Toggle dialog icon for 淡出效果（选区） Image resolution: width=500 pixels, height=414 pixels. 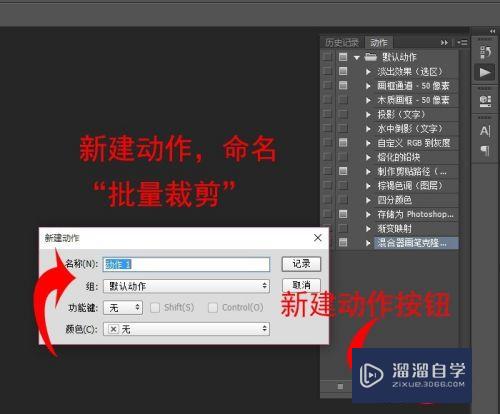click(x=343, y=71)
